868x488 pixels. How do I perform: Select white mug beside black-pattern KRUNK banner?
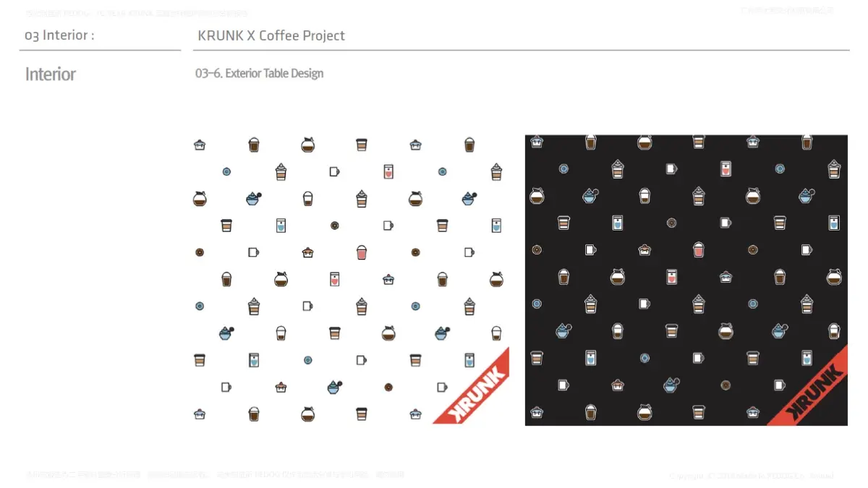coord(780,385)
